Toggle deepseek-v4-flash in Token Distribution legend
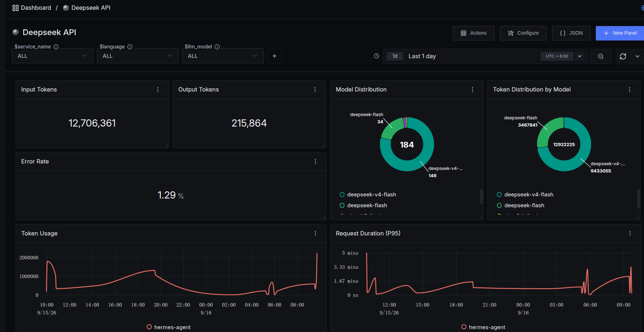644x332 pixels. point(525,195)
